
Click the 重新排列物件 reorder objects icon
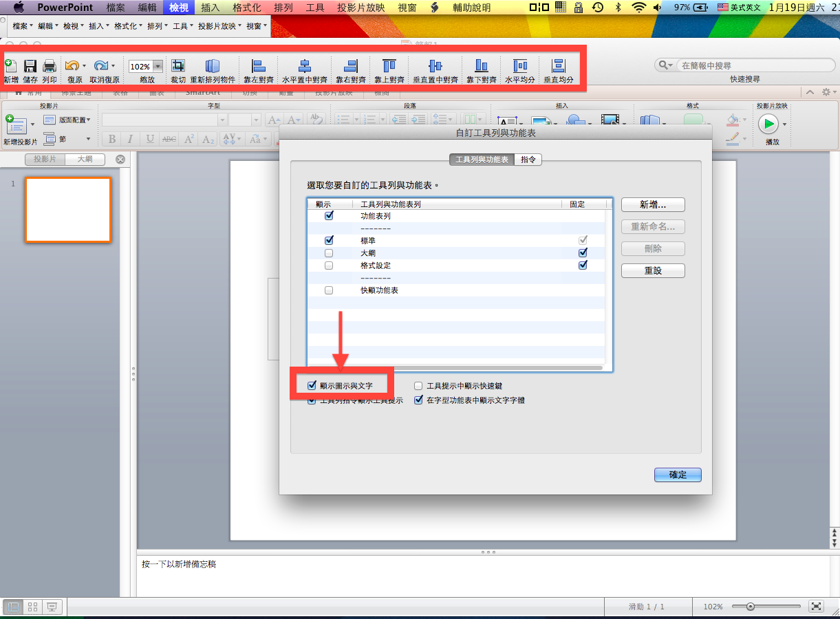[x=213, y=66]
